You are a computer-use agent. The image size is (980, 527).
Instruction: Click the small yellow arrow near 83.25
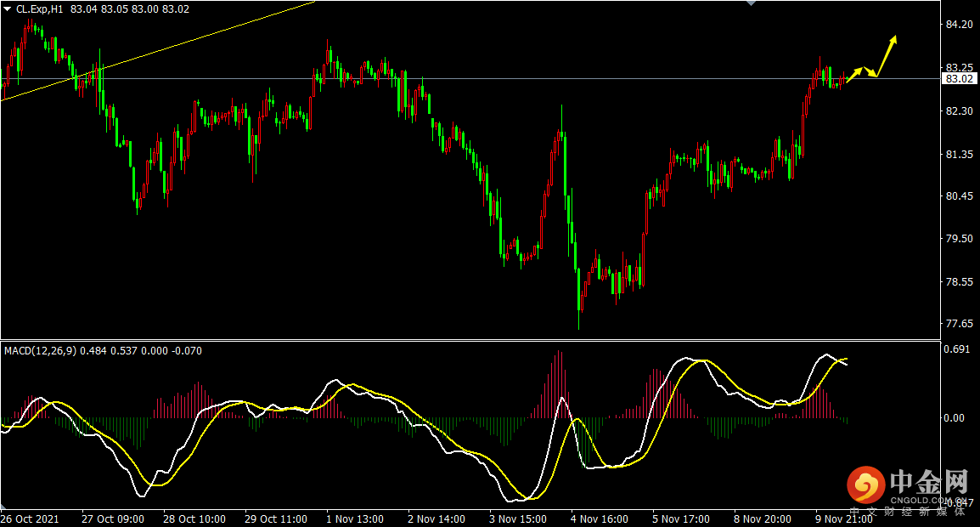coord(855,75)
